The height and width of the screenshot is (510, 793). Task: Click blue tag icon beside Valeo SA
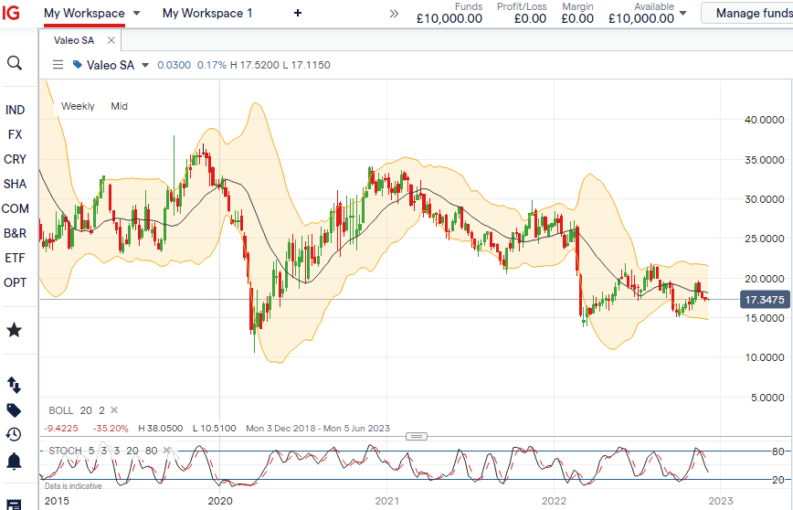point(77,65)
